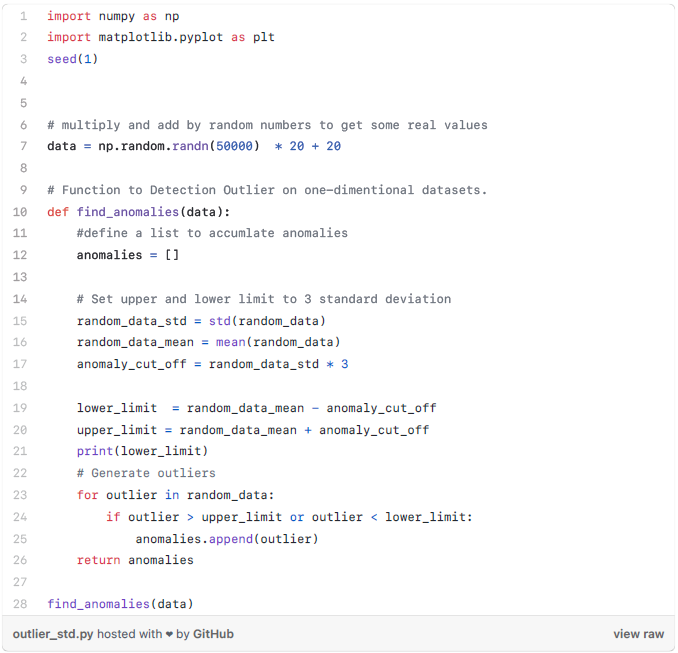
Task: Click 'import matplotlib.pyplot as plt' line
Action: [161, 37]
